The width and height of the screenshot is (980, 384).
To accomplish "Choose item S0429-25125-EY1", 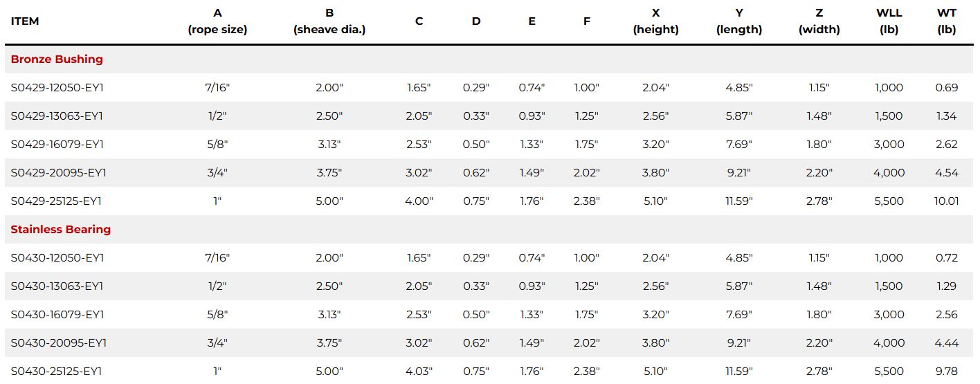I will tap(57, 201).
